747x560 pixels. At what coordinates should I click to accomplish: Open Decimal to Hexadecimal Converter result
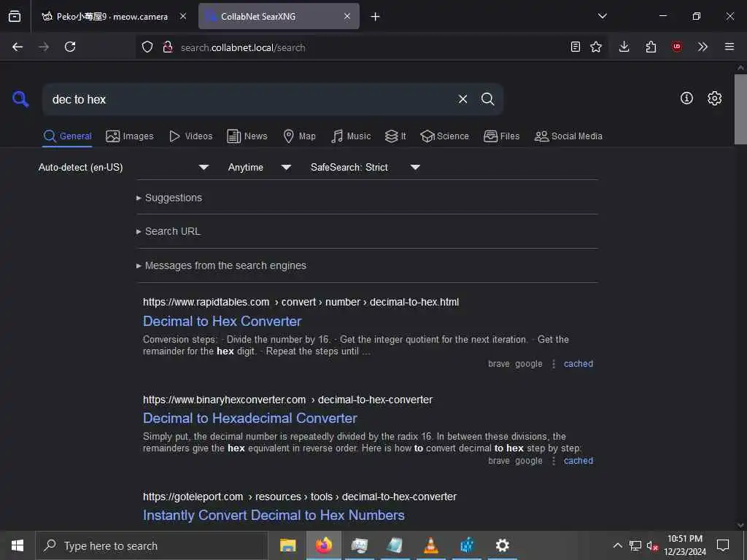click(250, 418)
